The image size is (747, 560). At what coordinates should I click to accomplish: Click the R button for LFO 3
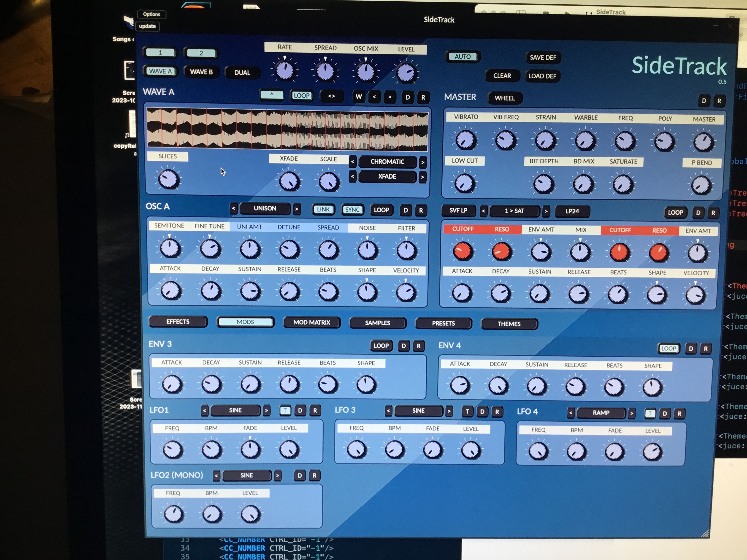coord(497,412)
